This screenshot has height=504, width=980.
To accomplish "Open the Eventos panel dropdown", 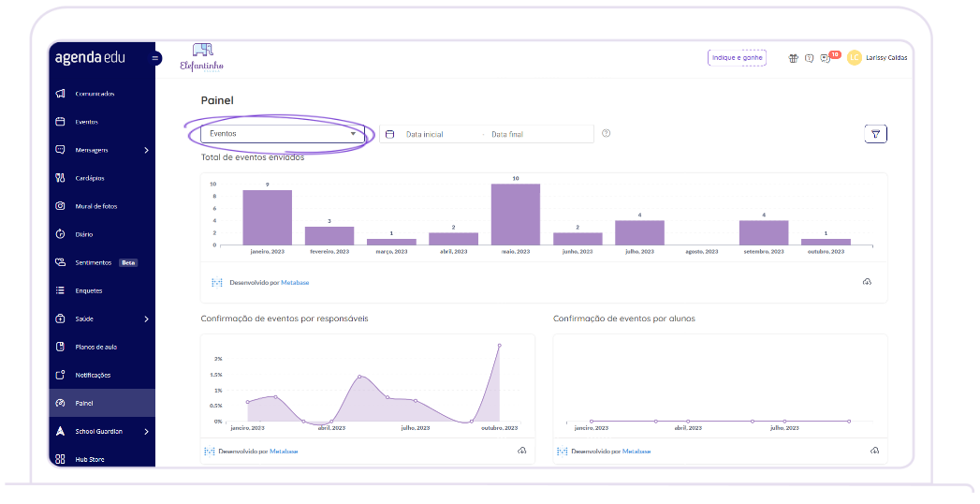I will pos(283,134).
